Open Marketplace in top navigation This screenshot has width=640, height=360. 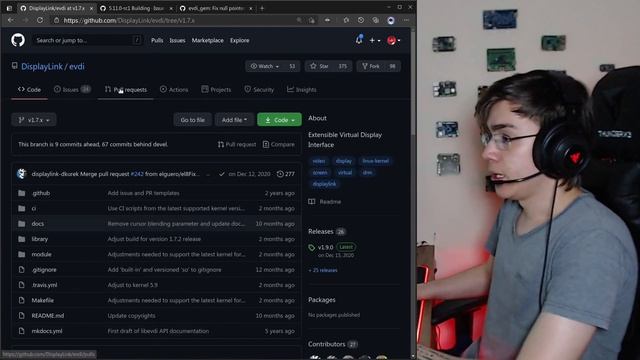[207, 40]
